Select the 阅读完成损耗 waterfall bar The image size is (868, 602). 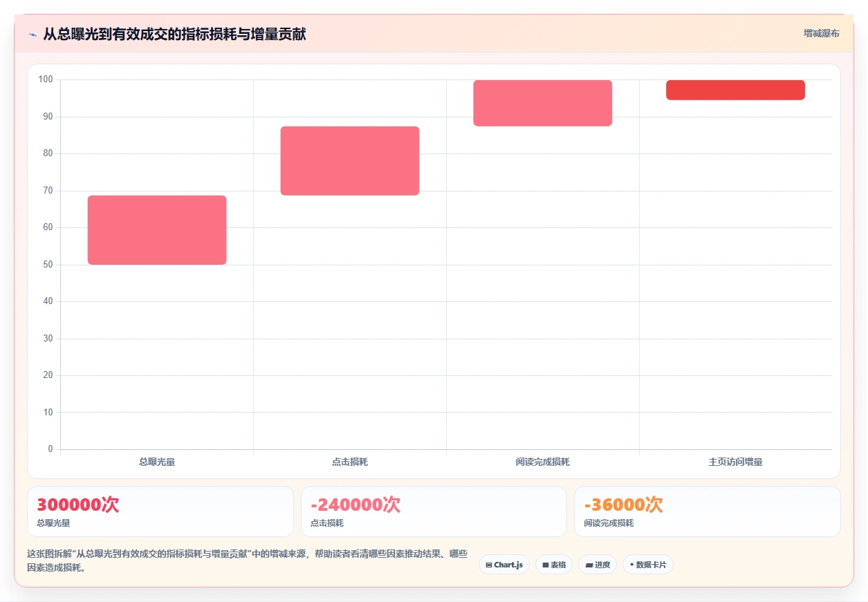[543, 103]
